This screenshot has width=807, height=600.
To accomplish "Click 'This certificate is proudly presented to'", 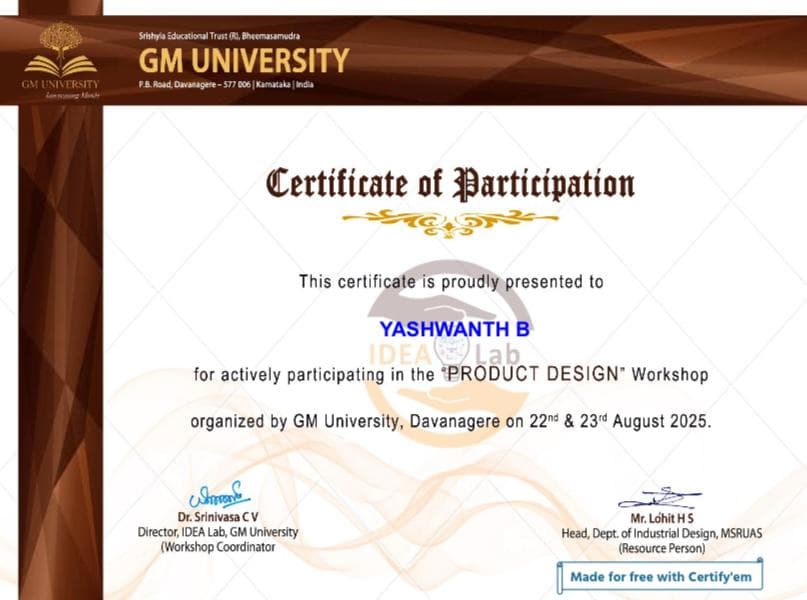I will pos(451,282).
